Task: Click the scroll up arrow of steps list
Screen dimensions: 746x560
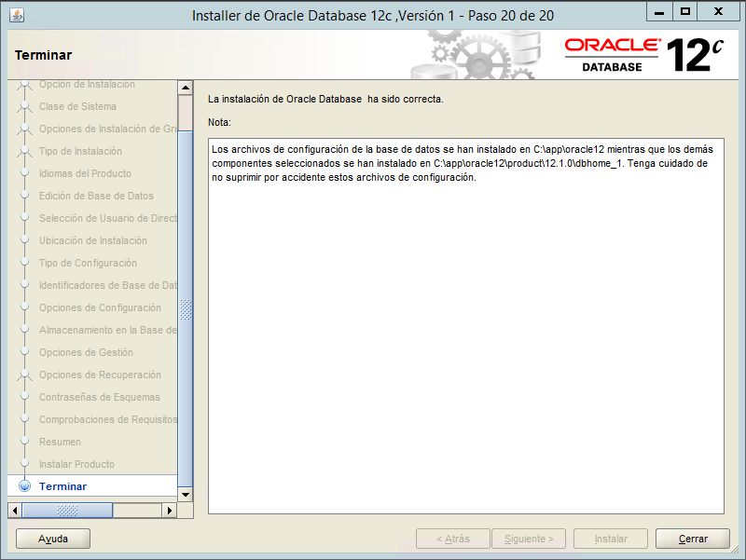Action: tap(185, 88)
